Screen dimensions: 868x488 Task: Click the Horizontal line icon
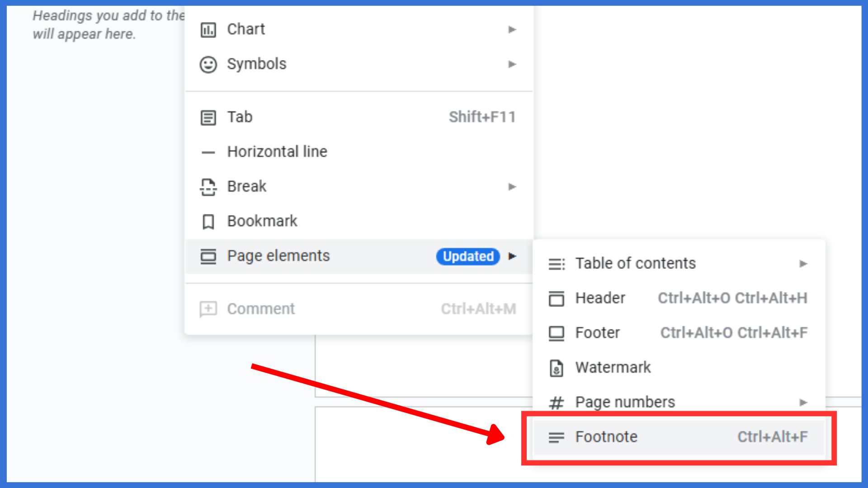tap(208, 152)
